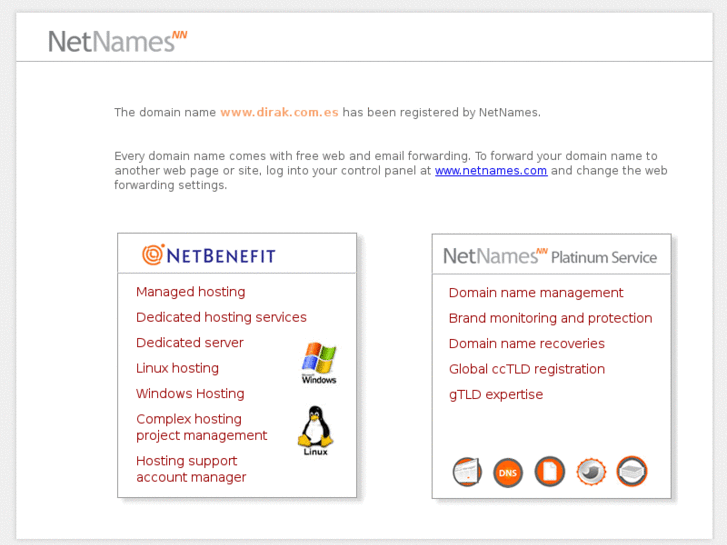The height and width of the screenshot is (545, 727).
Task: Open the Managed hosting link
Action: click(190, 292)
